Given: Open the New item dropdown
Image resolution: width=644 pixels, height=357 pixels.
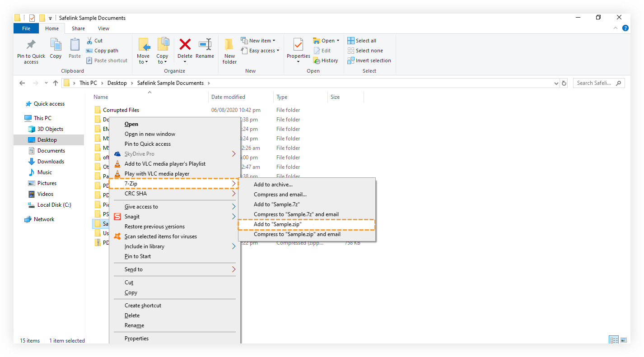Looking at the screenshot, I should tap(259, 40).
